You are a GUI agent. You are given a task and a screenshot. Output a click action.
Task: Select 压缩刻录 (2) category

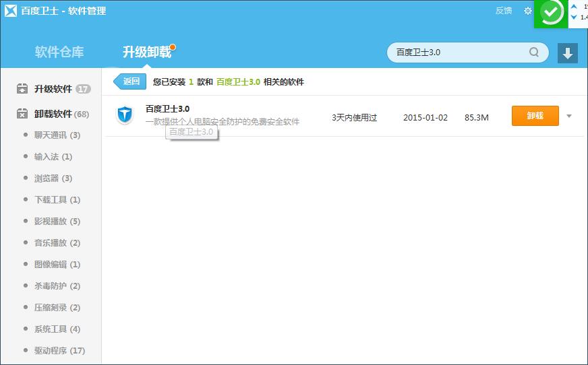pos(57,307)
